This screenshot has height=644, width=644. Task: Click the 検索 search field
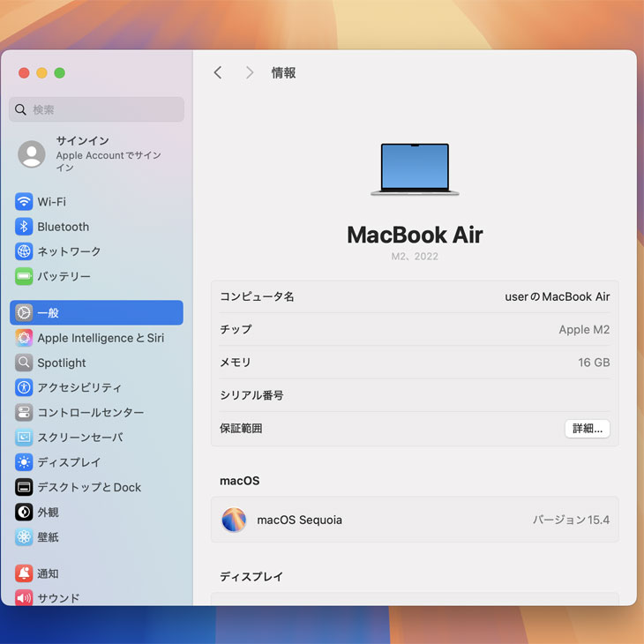(x=96, y=109)
